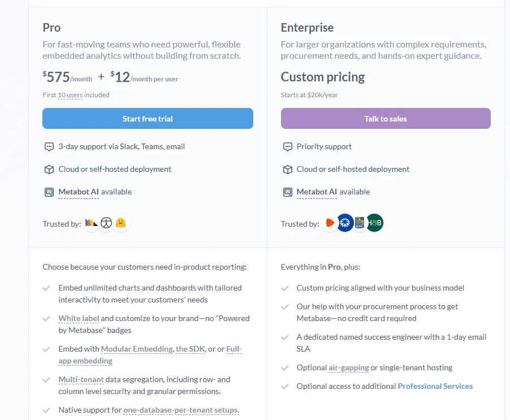The height and width of the screenshot is (420, 510).
Task: Click the circular human figure logo
Action: pos(106,223)
